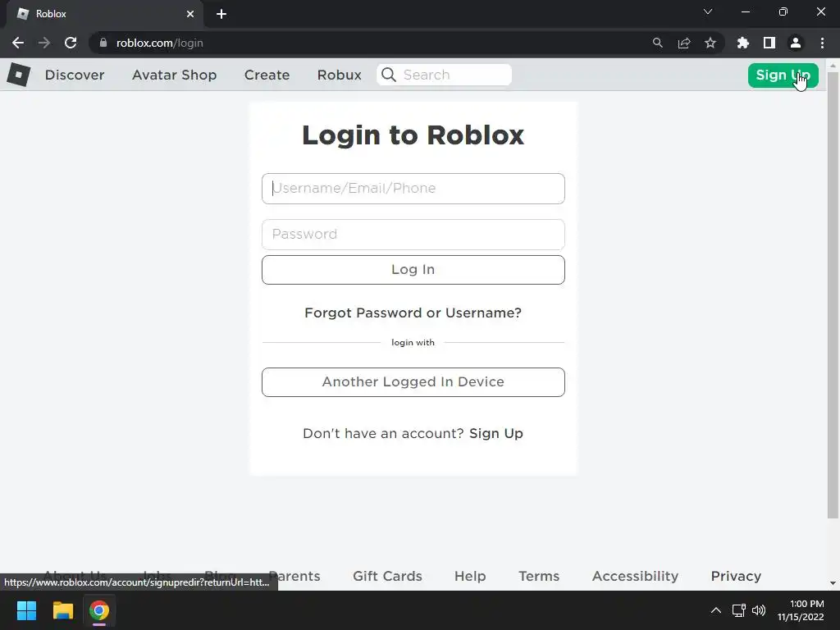Open the Robux menu item

click(x=339, y=75)
